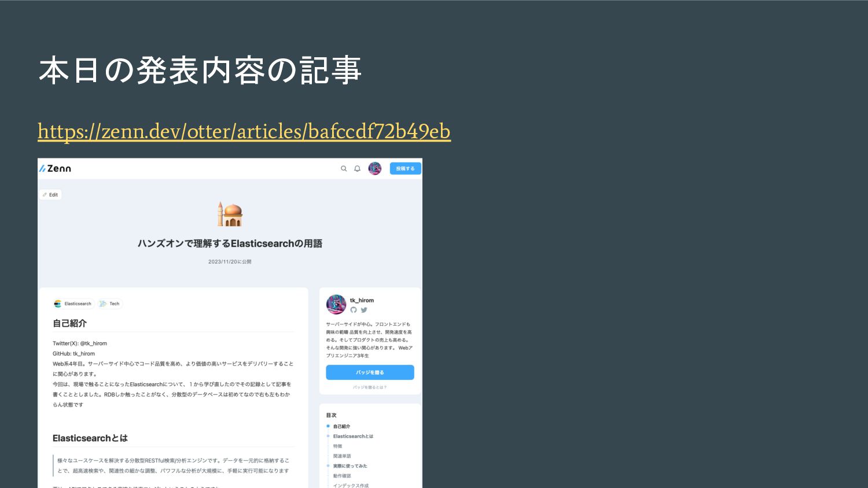Screen dimensions: 868x488
Task: Click the author profile avatar in sidebar
Action: tap(336, 304)
